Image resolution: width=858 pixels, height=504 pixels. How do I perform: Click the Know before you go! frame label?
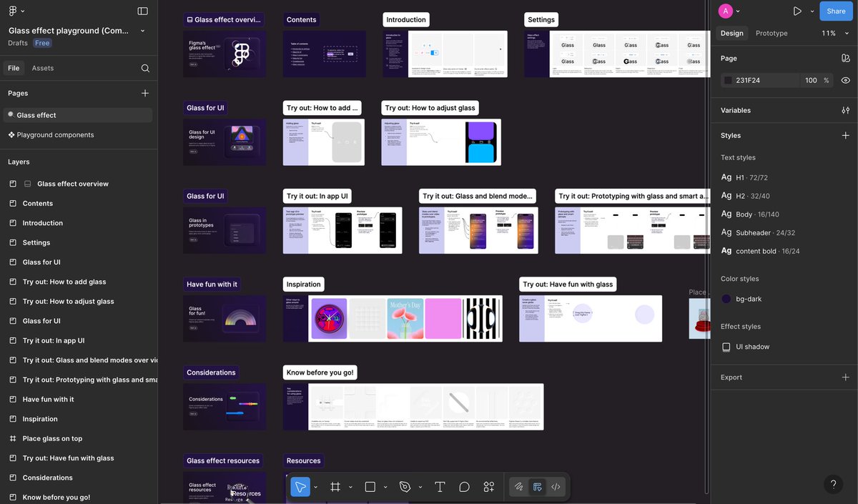(x=320, y=372)
